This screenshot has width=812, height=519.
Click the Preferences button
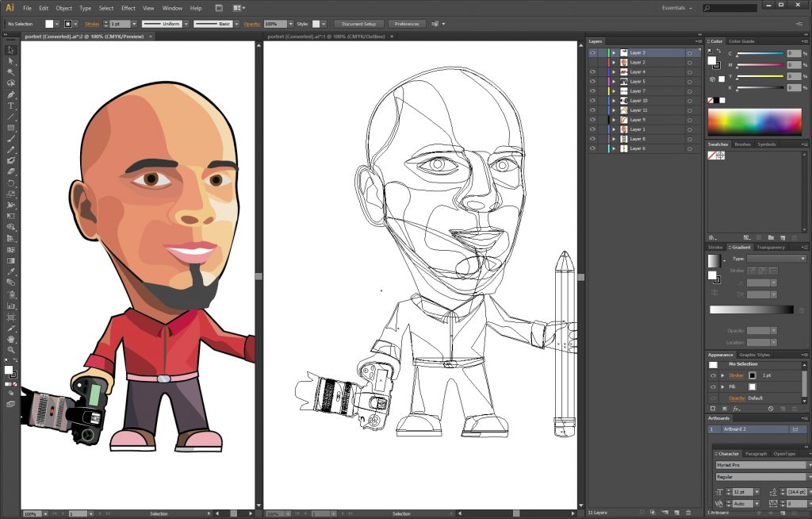pyautogui.click(x=407, y=24)
